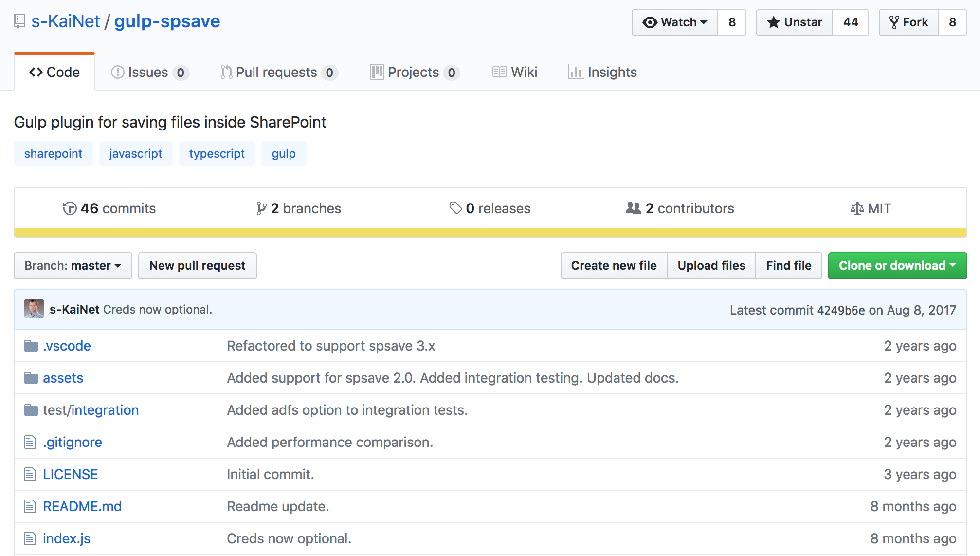
Task: Expand the Branch: master selector
Action: click(73, 266)
